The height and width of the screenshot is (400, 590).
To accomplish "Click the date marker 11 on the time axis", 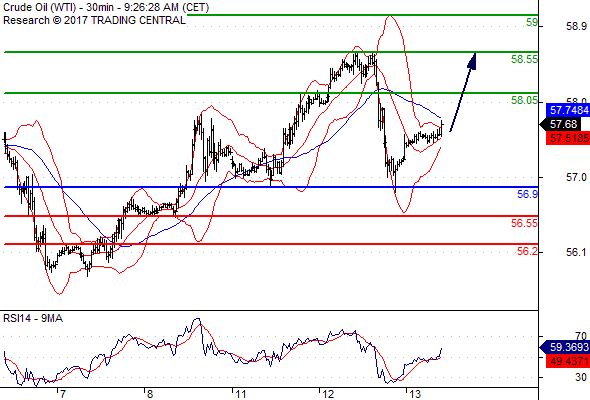I will [x=240, y=394].
